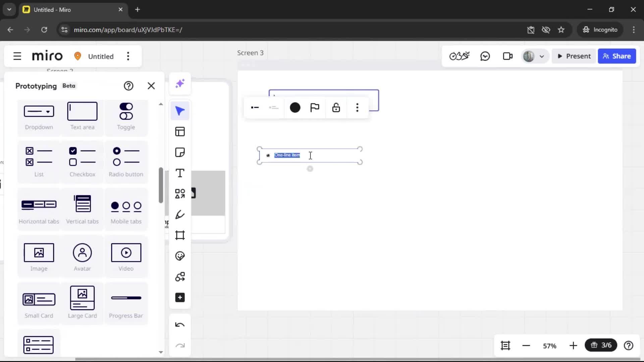Screen dimensions: 644x362
Task: Open Miro AI sparkle tool
Action: 180,83
